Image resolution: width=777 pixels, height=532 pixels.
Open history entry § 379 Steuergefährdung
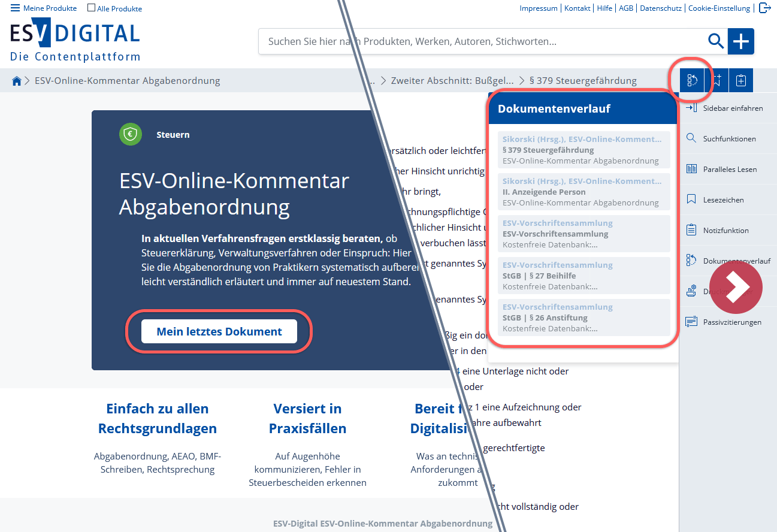coord(583,150)
